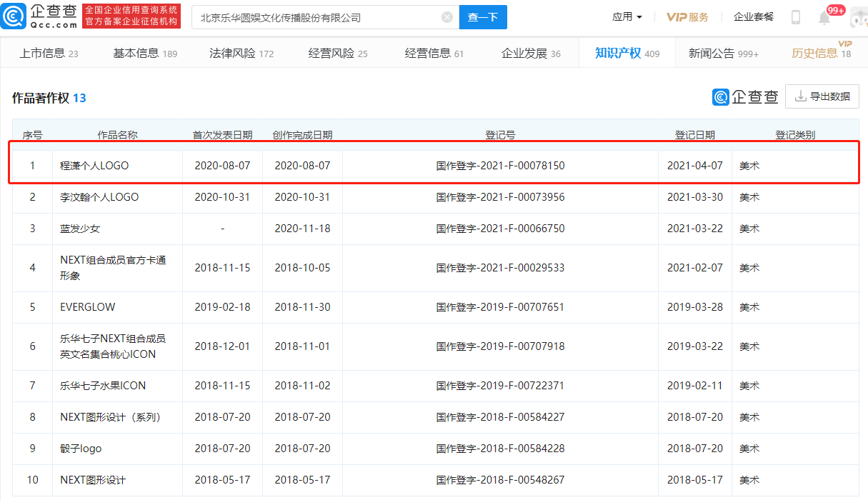Switch to 法律风险 tab
The width and height of the screenshot is (868, 500).
241,54
